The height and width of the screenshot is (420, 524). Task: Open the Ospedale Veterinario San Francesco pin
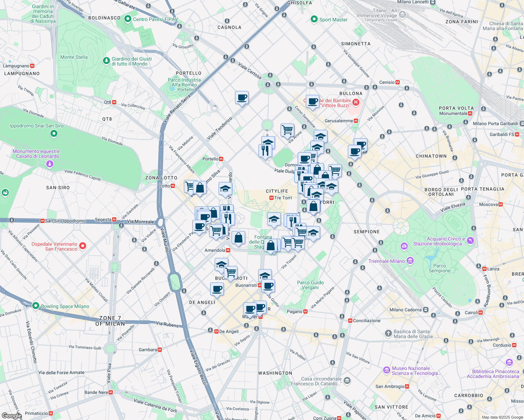[83, 246]
